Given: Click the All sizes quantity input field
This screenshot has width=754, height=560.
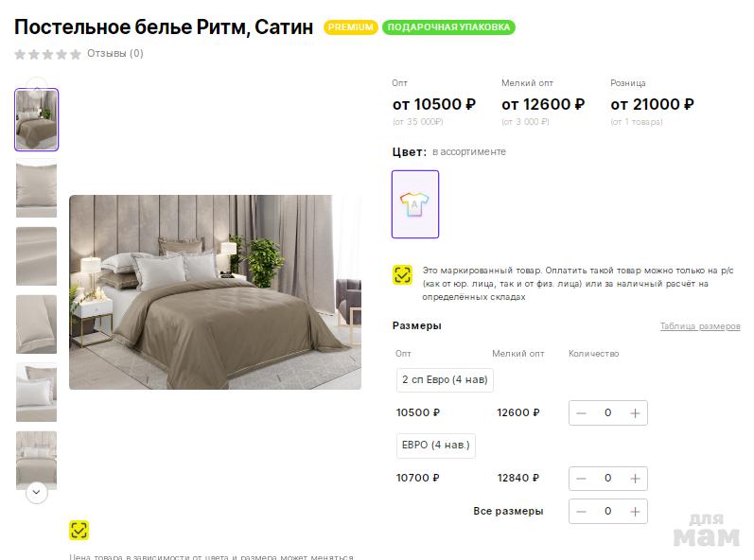Looking at the screenshot, I should pyautogui.click(x=607, y=512).
